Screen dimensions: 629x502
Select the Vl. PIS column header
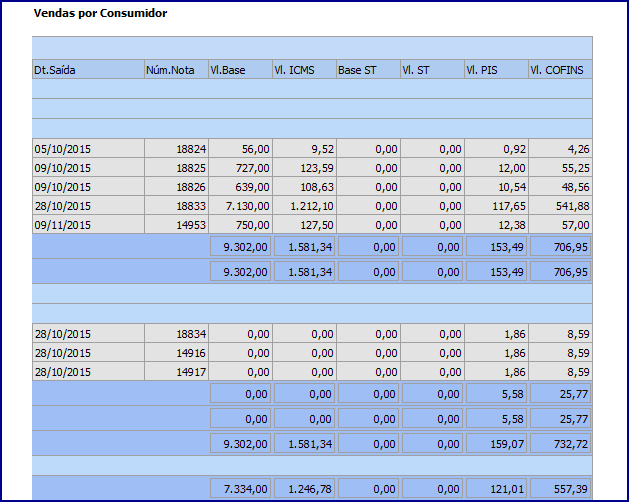[x=496, y=70]
